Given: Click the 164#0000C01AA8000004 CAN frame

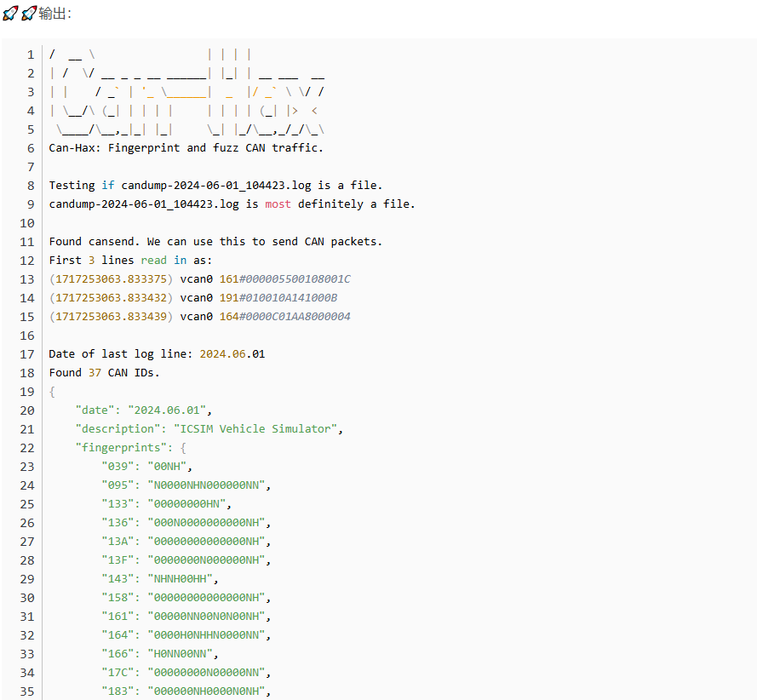Looking at the screenshot, I should (x=284, y=316).
